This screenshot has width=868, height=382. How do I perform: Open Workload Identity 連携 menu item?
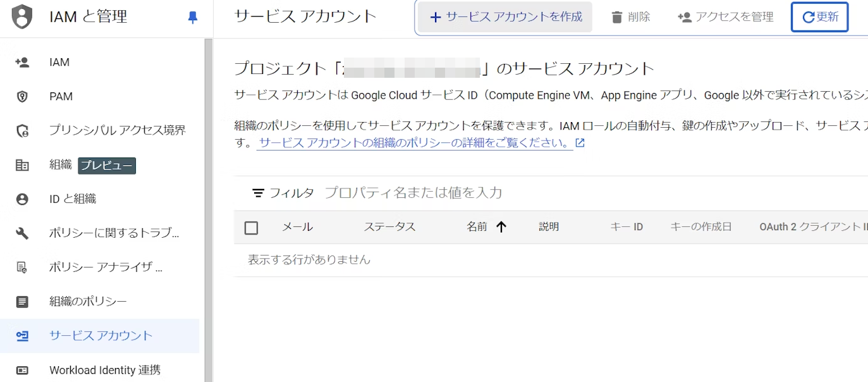100,370
